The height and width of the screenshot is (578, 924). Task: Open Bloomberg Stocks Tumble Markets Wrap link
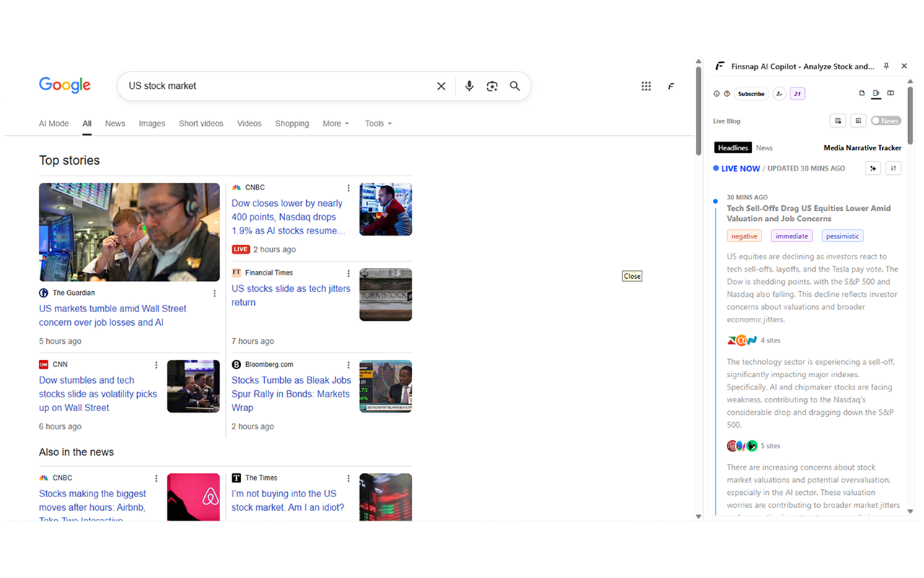291,394
